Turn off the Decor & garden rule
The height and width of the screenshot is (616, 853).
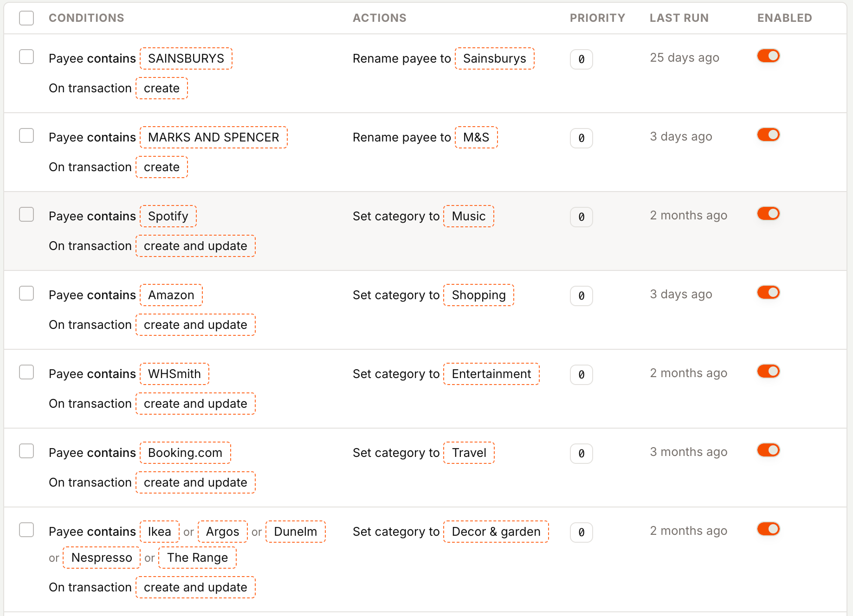tap(769, 529)
